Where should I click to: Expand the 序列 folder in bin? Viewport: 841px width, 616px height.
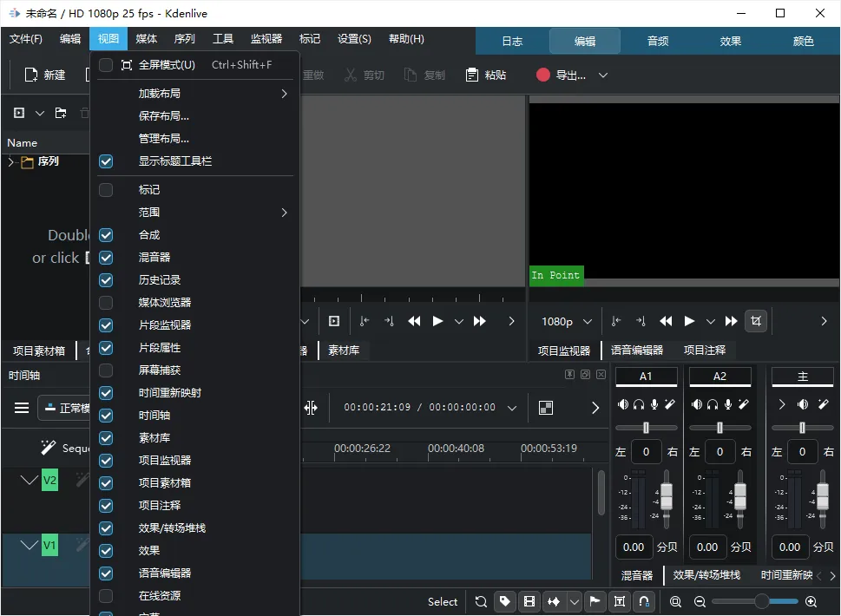pos(10,161)
